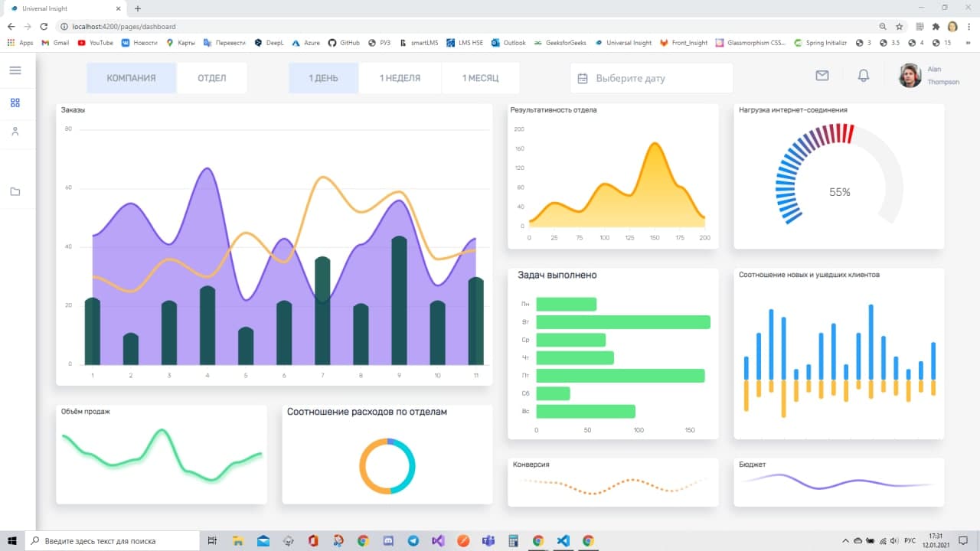Click the Заказы chart title
The height and width of the screenshot is (551, 980).
[x=73, y=110]
